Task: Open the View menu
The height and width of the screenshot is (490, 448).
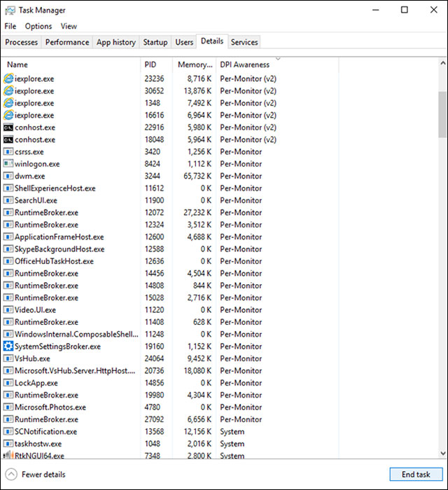Action: (69, 27)
